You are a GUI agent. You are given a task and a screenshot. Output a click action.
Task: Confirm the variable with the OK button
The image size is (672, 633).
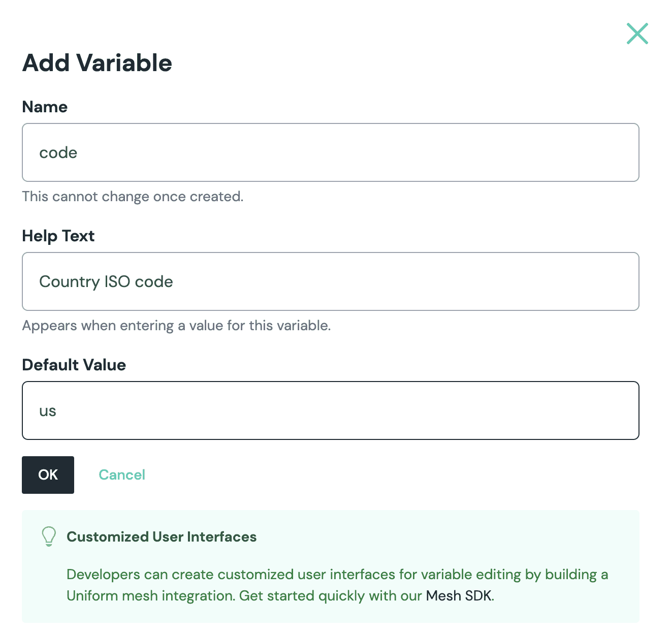coord(48,475)
